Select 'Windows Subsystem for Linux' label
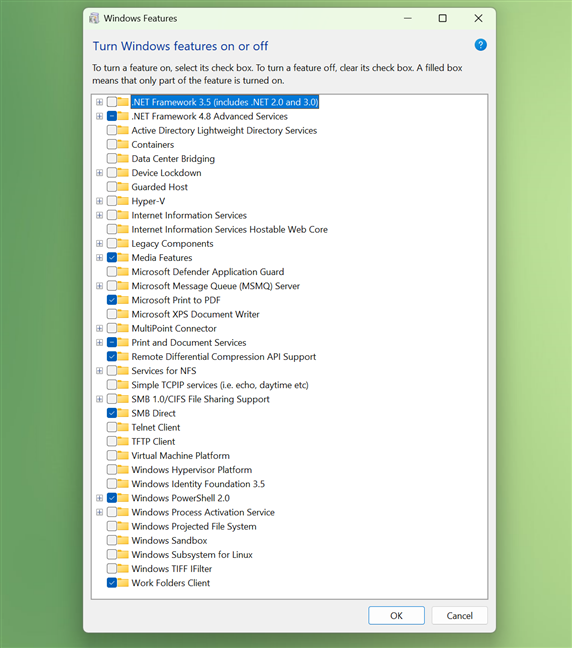Viewport: 572px width, 648px height. click(192, 555)
